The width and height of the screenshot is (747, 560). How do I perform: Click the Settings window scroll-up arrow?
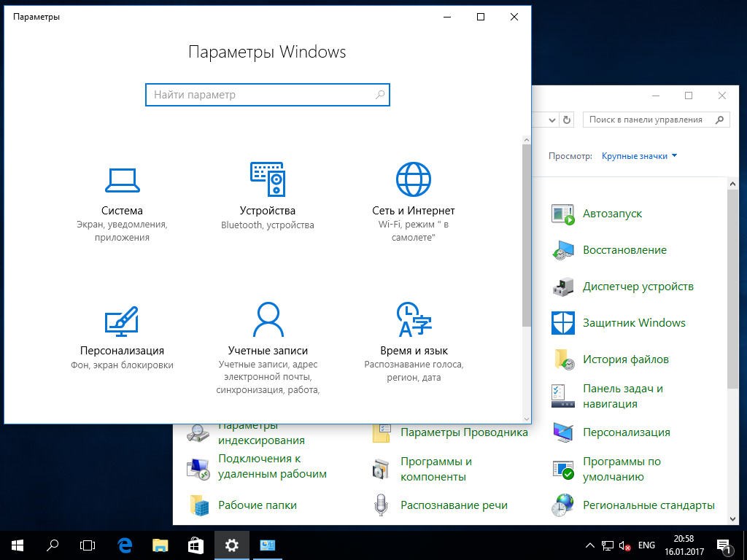527,140
